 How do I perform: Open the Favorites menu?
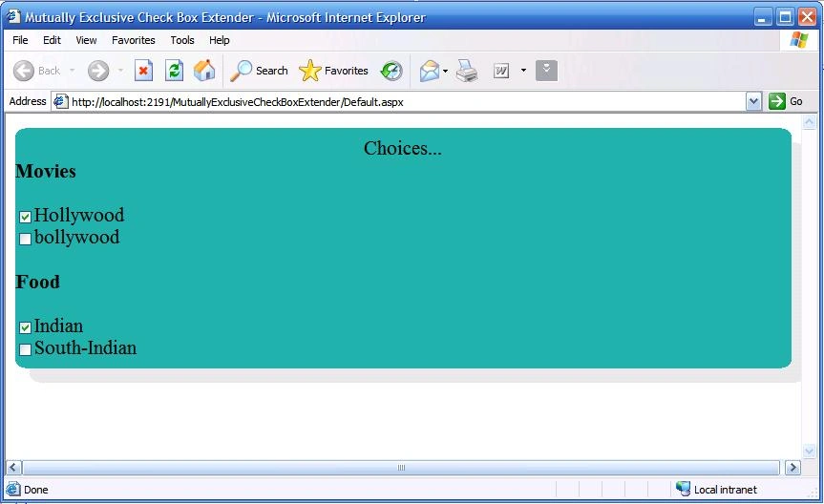click(x=134, y=40)
